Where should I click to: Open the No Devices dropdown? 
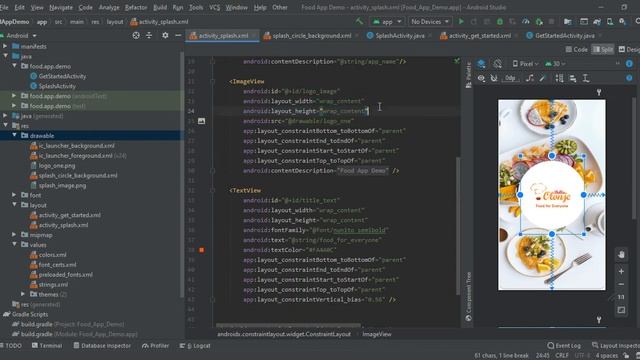(x=430, y=21)
